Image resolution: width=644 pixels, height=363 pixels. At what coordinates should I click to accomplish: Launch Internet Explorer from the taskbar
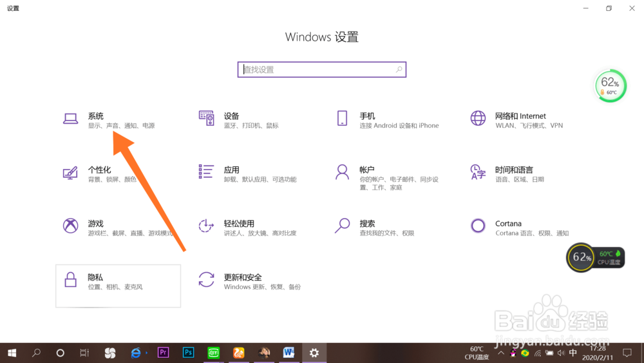click(136, 353)
